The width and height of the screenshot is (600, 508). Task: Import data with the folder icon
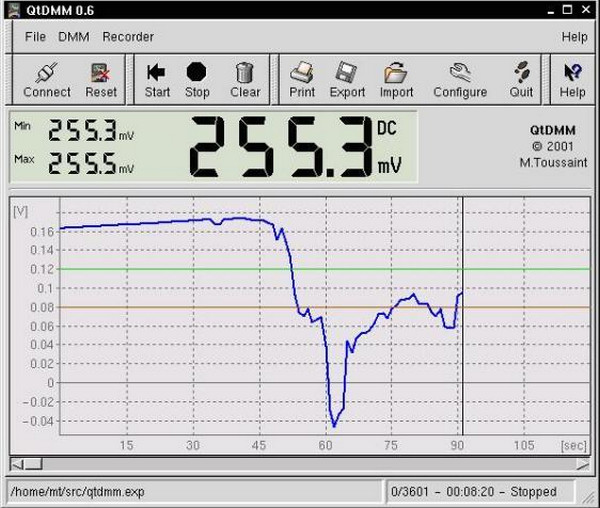point(396,72)
